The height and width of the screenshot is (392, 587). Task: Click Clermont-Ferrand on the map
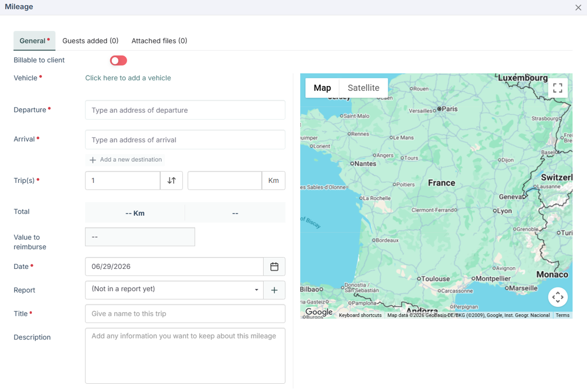coord(434,210)
